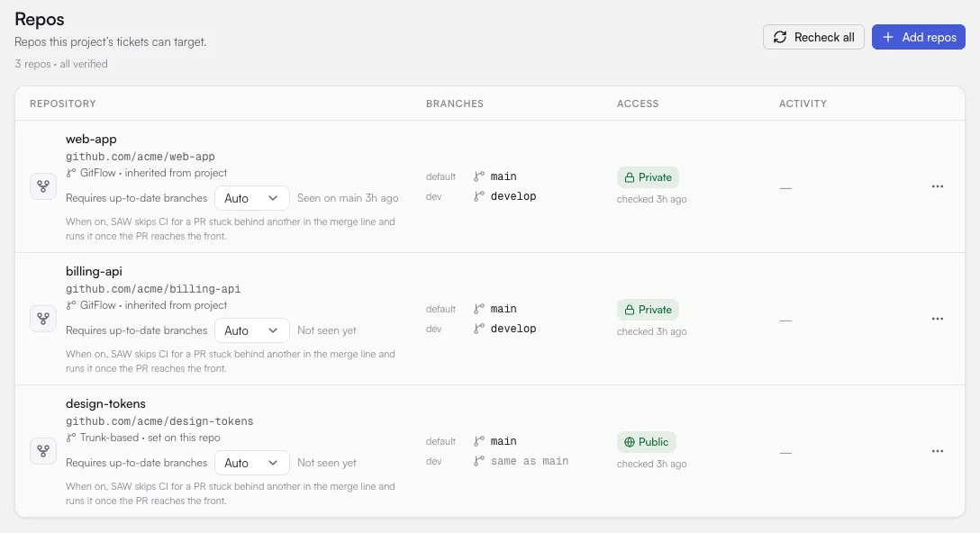Click the billing-api repository fork icon
Image resolution: width=980 pixels, height=533 pixels.
pos(43,319)
